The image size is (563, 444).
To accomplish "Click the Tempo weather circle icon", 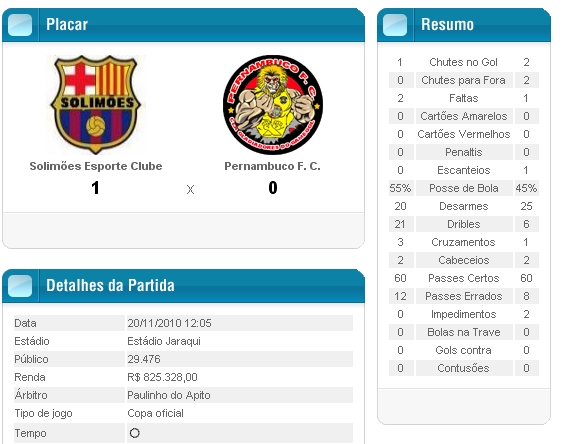I will pos(135,433).
